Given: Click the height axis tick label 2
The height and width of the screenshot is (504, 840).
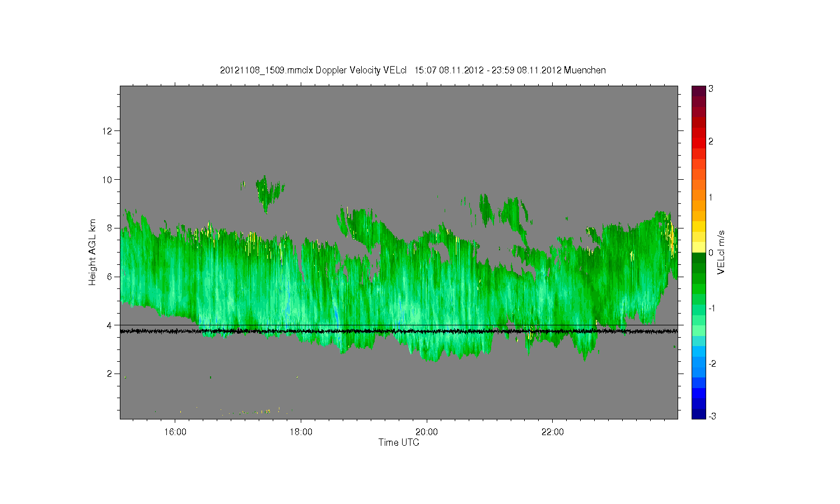Looking at the screenshot, I should pyautogui.click(x=110, y=374).
